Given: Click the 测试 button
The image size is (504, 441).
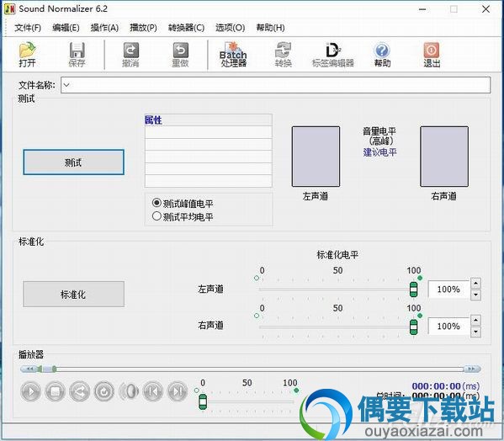Looking at the screenshot, I should [x=73, y=162].
